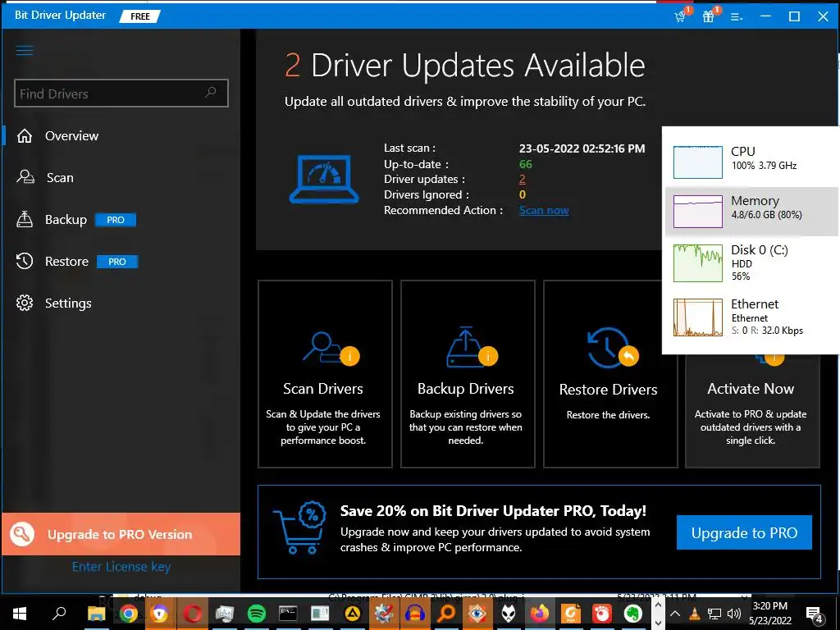Open the hamburger menu in the sidebar

point(25,51)
